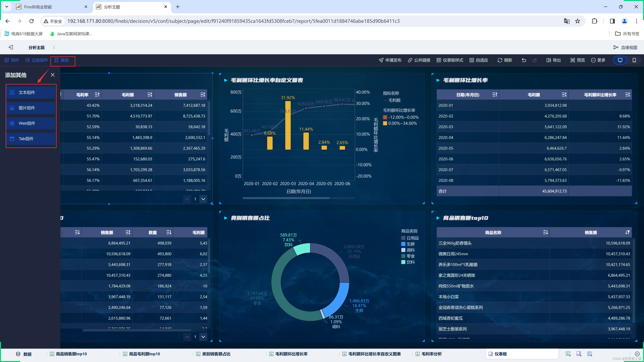Next page in the table with 数量 column
Screen dimensions: 644x362
[x=203, y=337]
